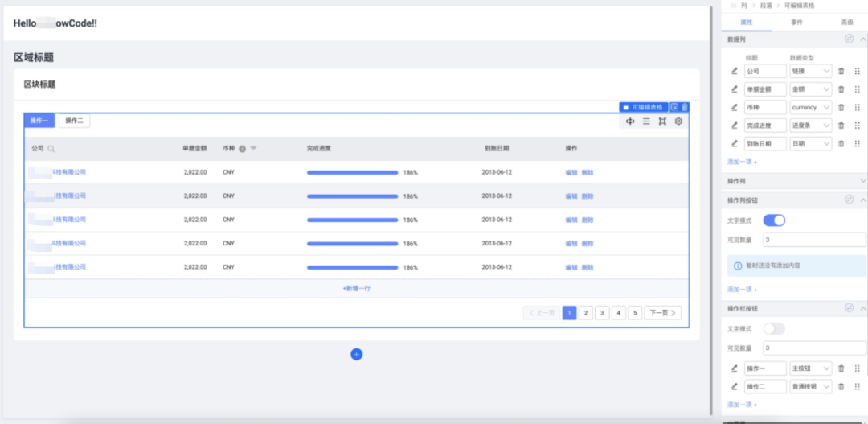
Task: Click the settings gear icon in table toolbar
Action: 678,121
